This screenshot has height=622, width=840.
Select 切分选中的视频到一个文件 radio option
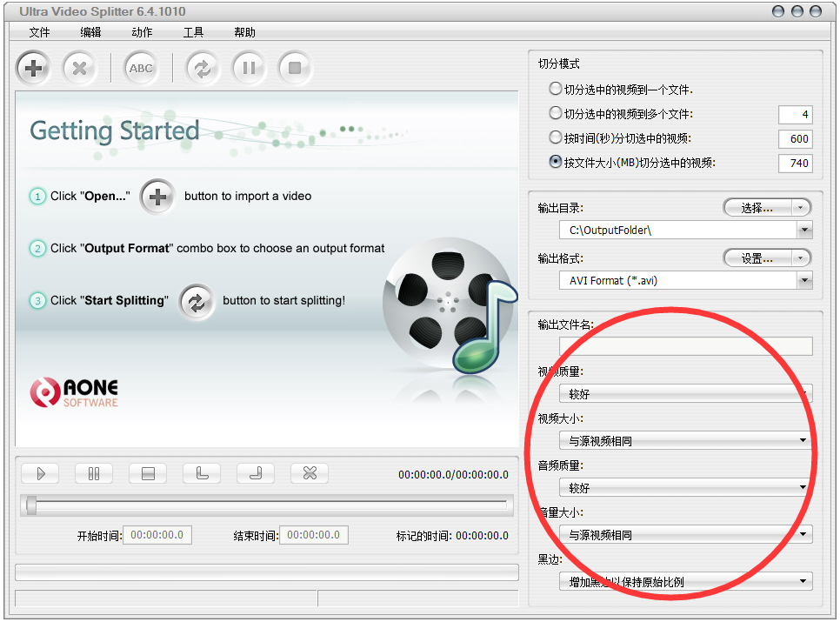[556, 89]
